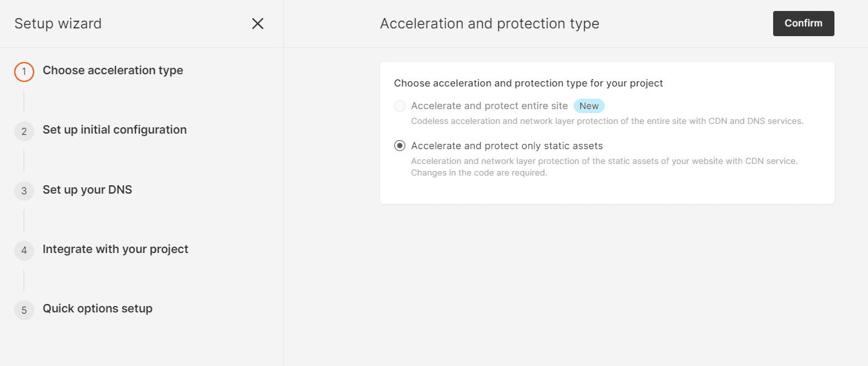Click the static assets option description text
The height and width of the screenshot is (366, 868).
(604, 167)
